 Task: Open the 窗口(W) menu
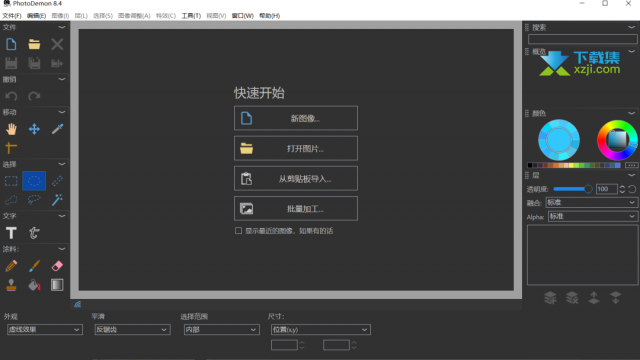point(243,16)
